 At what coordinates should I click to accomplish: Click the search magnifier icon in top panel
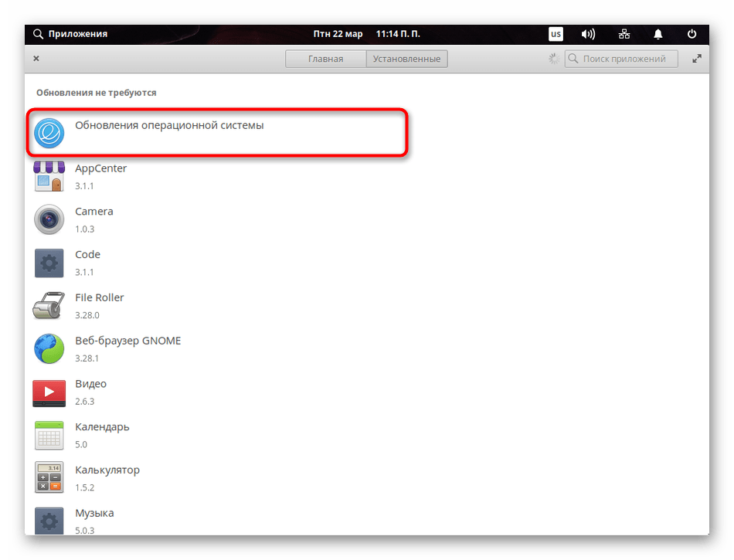point(38,34)
